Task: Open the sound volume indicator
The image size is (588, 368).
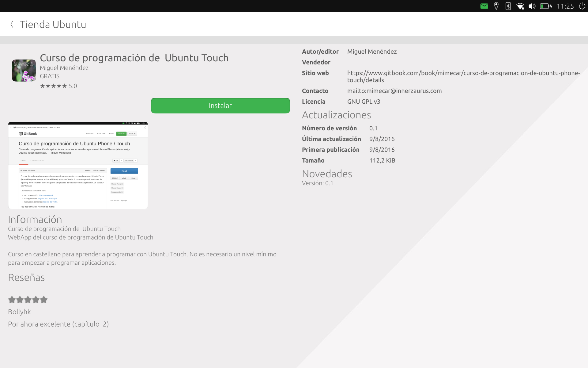Action: pyautogui.click(x=532, y=6)
